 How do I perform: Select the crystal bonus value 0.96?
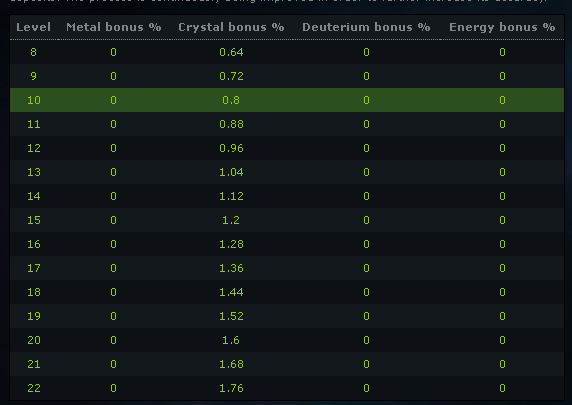pyautogui.click(x=231, y=148)
